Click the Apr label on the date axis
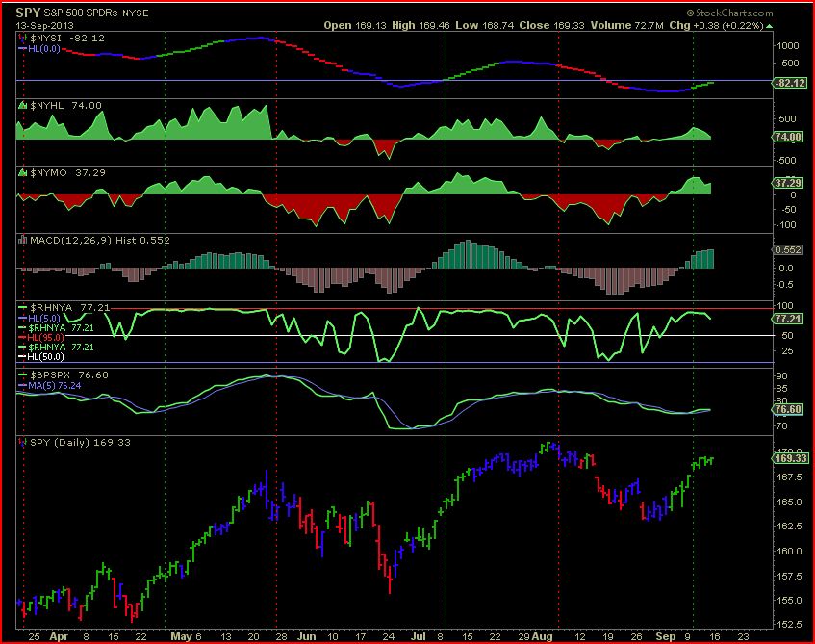Screen dimensions: 815x644 pyautogui.click(x=59, y=636)
